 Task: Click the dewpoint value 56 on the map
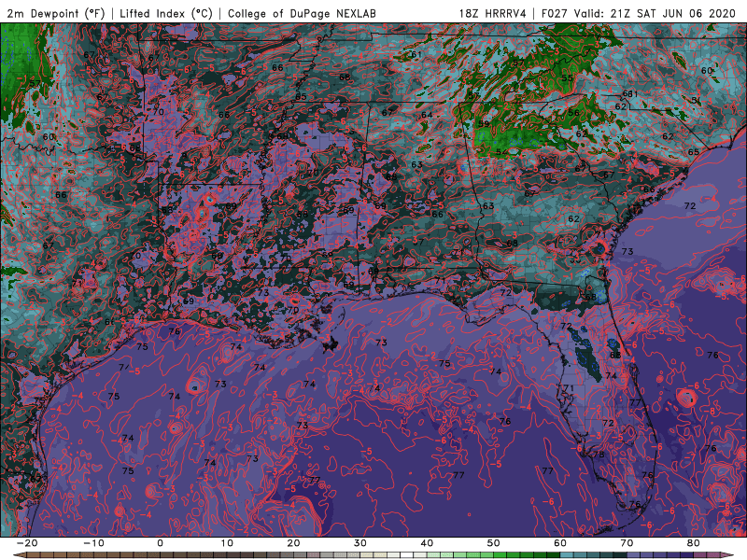point(573,113)
